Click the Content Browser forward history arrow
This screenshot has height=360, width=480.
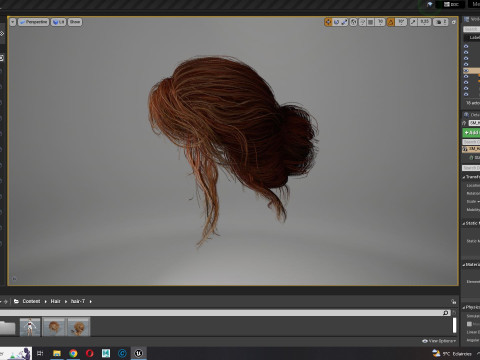[6, 301]
